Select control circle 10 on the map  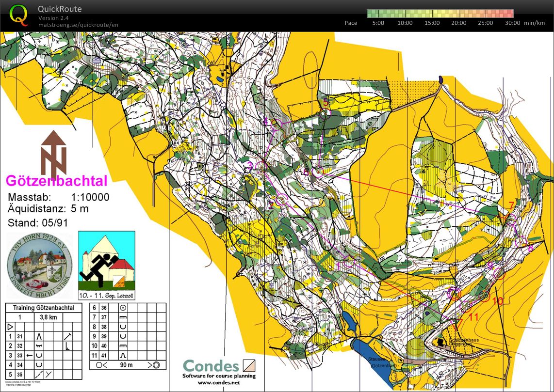click(x=483, y=295)
